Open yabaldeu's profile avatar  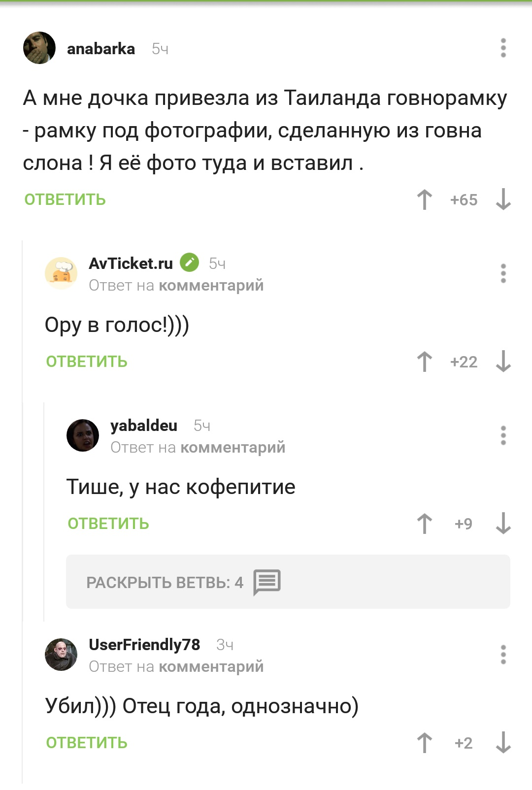[83, 435]
